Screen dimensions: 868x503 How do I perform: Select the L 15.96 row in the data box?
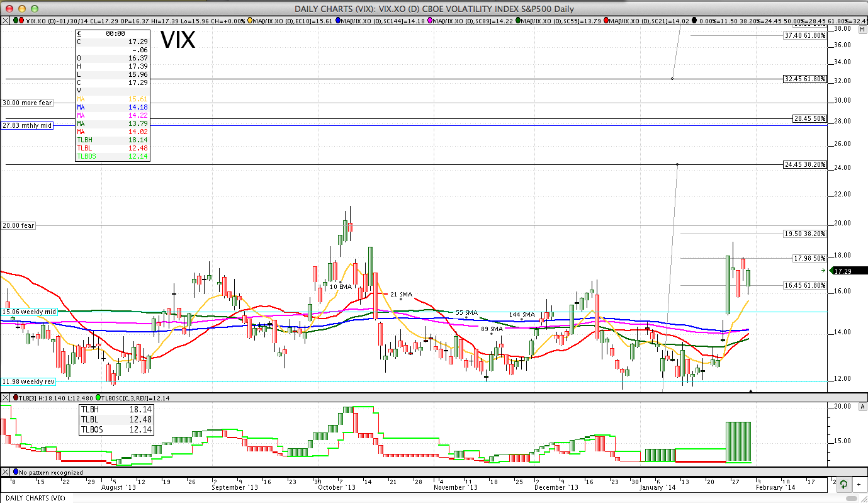[x=112, y=74]
